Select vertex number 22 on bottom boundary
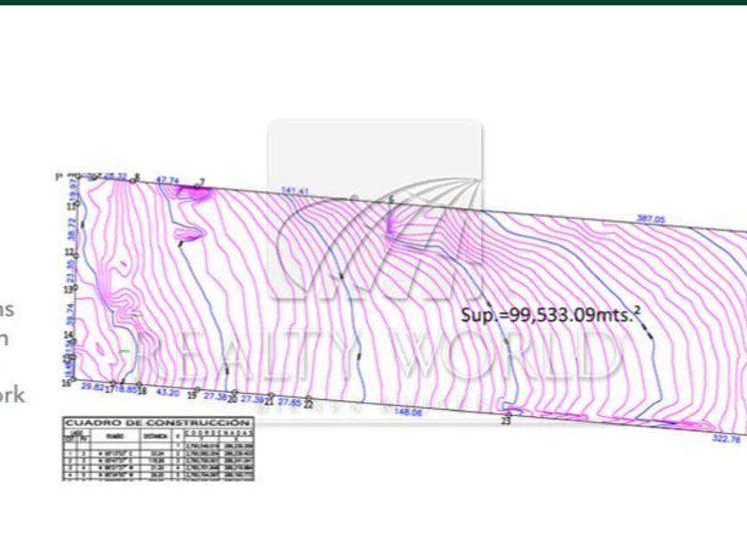 tap(309, 404)
